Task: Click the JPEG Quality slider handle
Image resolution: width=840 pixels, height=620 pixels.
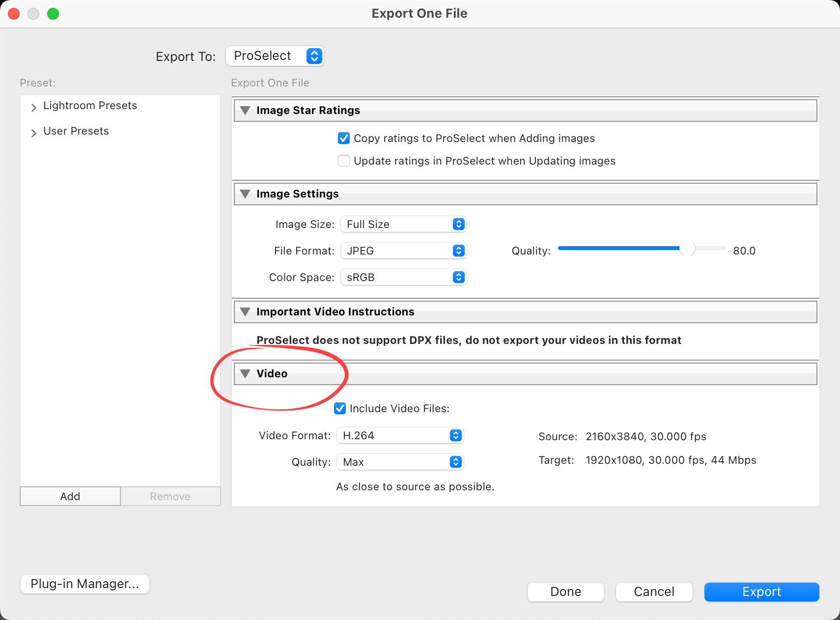Action: coord(687,249)
